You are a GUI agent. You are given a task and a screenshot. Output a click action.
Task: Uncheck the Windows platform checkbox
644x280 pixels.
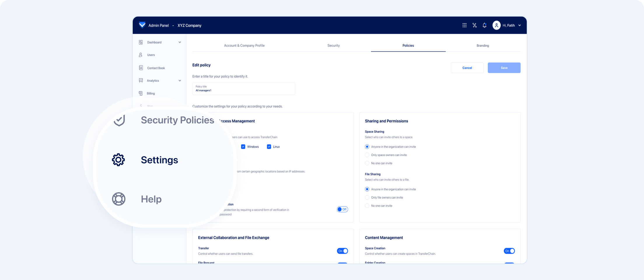coord(243,147)
